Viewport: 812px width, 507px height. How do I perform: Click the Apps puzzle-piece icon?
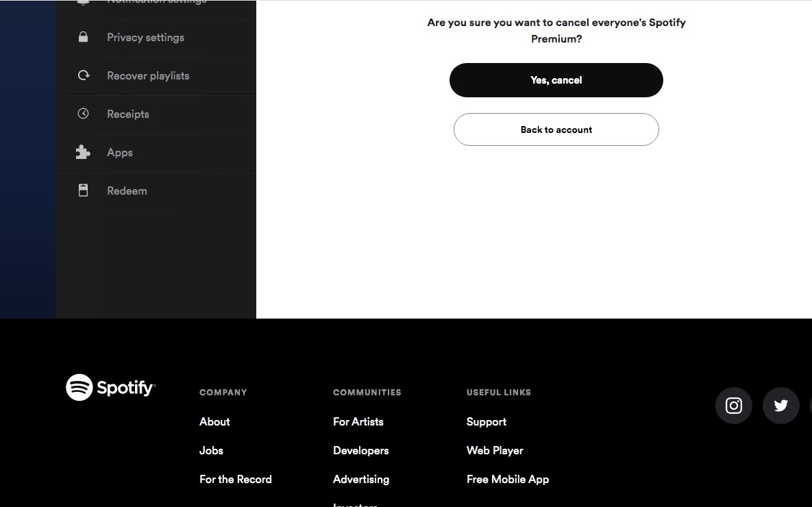(x=83, y=152)
